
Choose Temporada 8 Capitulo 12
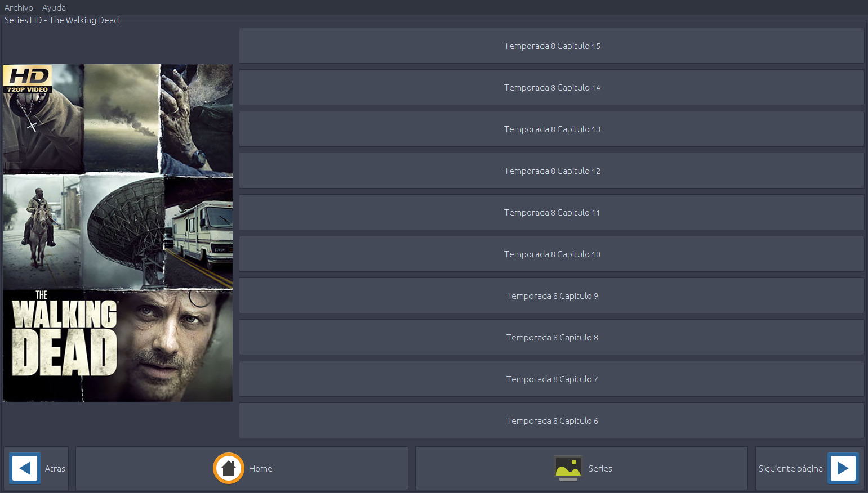(x=551, y=171)
